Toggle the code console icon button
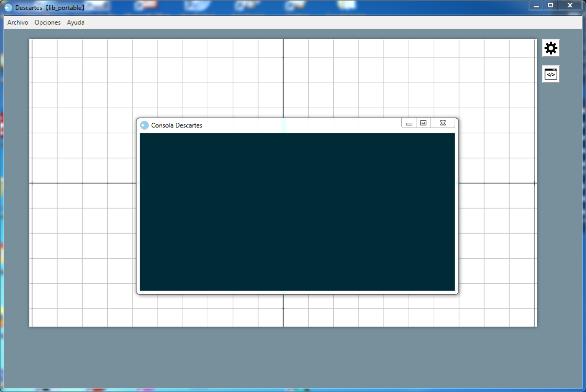The height and width of the screenshot is (392, 586). point(550,74)
